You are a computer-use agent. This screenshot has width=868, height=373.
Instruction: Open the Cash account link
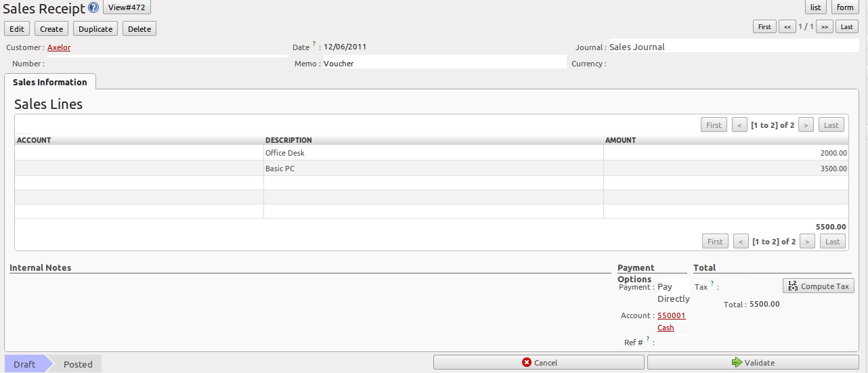coord(666,328)
